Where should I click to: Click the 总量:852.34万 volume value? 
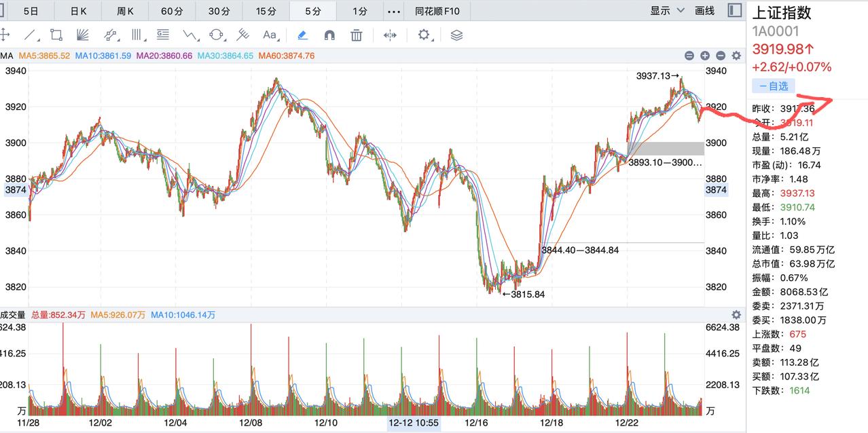point(58,314)
